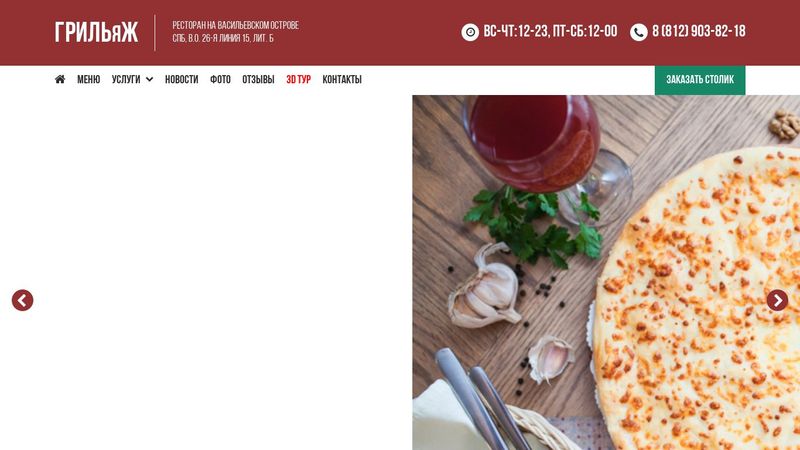
Task: Go to previous slide with left arrow
Action: 22,300
